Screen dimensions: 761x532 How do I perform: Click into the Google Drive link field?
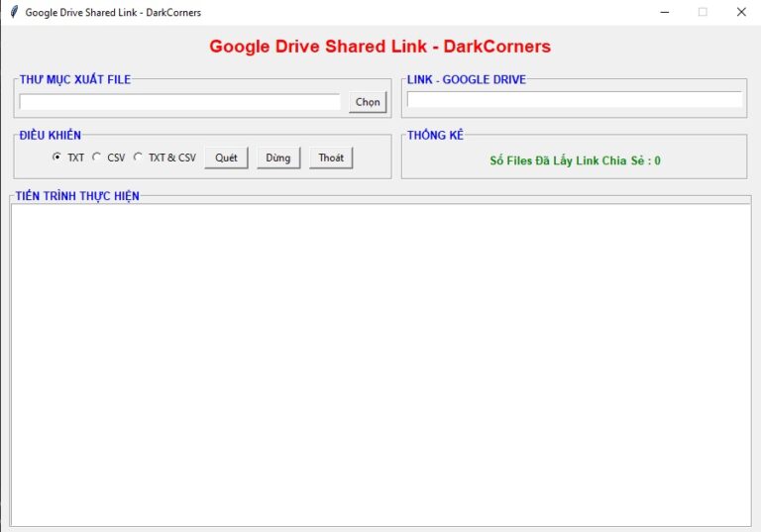point(574,99)
